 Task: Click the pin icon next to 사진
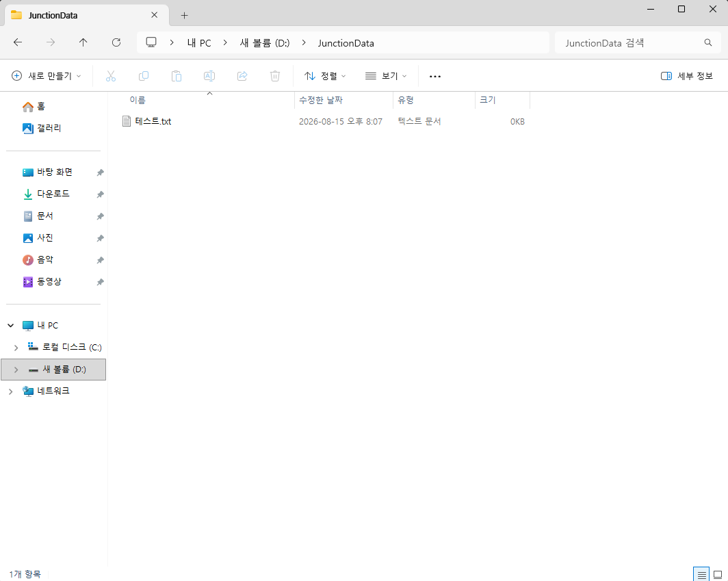click(100, 238)
